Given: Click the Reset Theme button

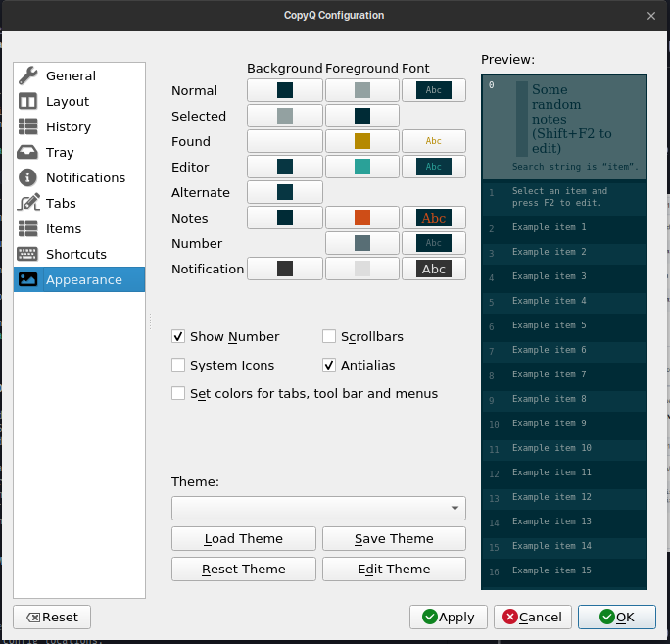Looking at the screenshot, I should coord(244,569).
